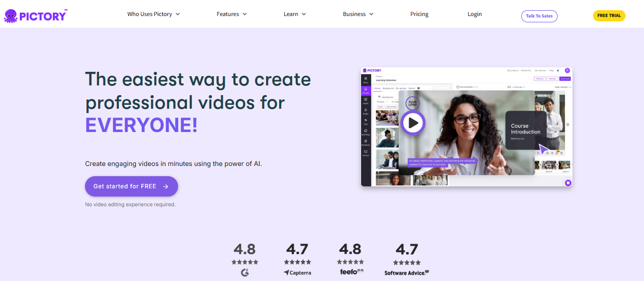Click the feefo logo
644x281 pixels.
point(352,272)
